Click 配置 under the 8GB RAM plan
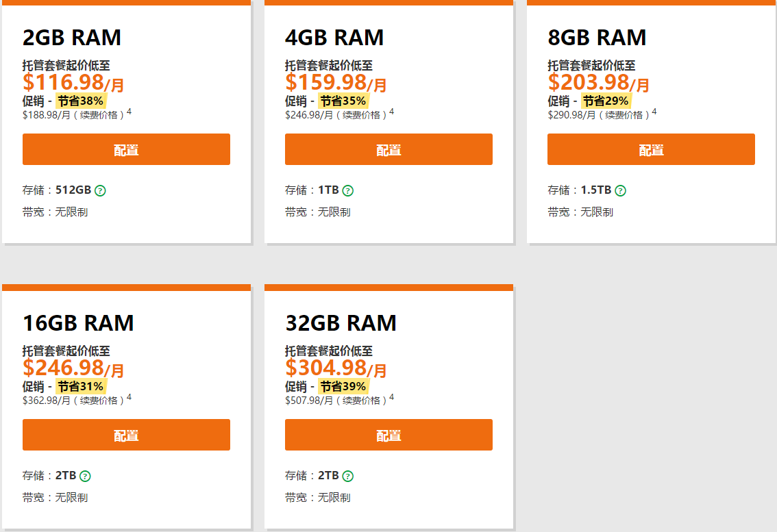Image resolution: width=777 pixels, height=532 pixels. [651, 149]
